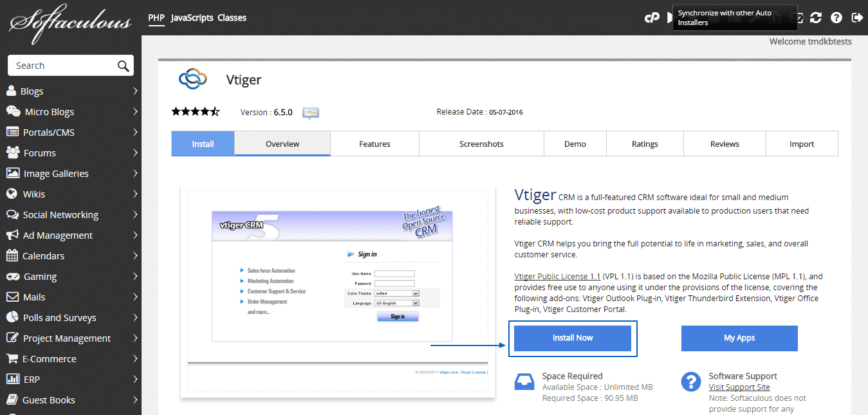Open the Ratings tab

[x=645, y=143]
